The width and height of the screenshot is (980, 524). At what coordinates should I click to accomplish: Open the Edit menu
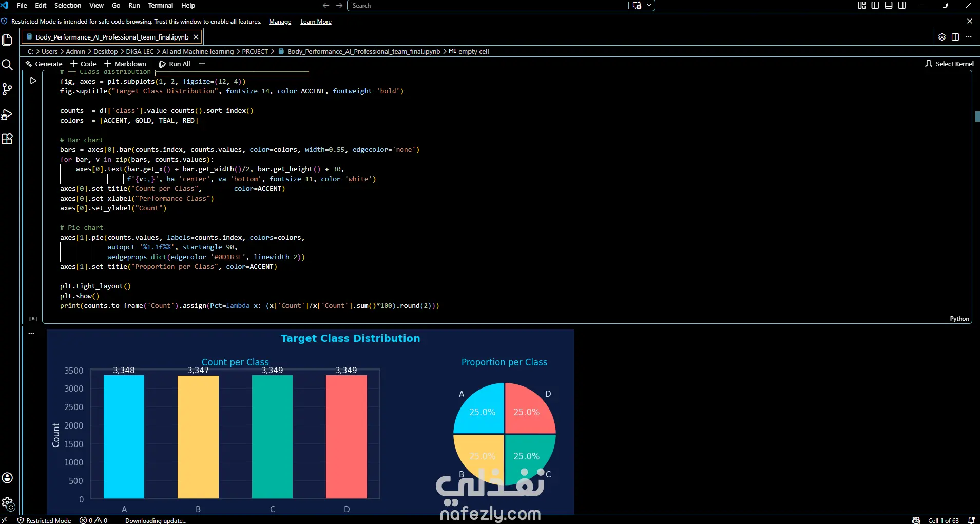41,5
